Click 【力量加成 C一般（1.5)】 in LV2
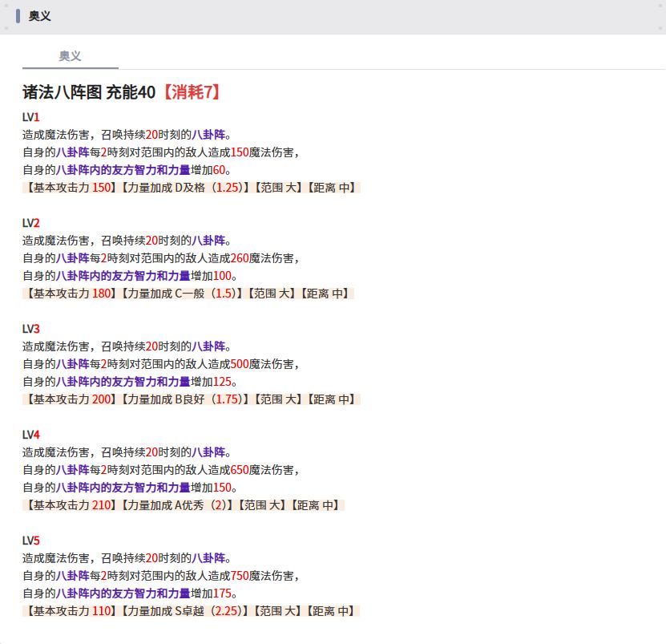This screenshot has height=644, width=666. [181, 294]
